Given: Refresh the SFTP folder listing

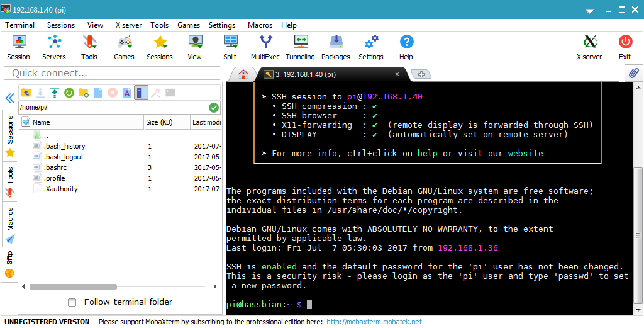Looking at the screenshot, I should coord(69,93).
